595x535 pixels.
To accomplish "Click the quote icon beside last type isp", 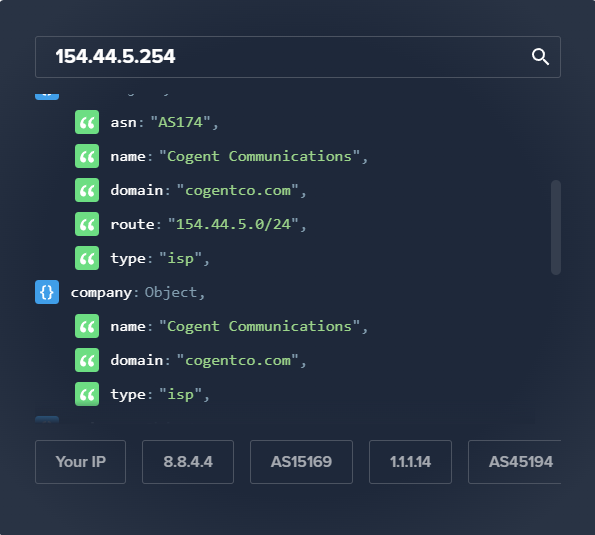I will [87, 394].
